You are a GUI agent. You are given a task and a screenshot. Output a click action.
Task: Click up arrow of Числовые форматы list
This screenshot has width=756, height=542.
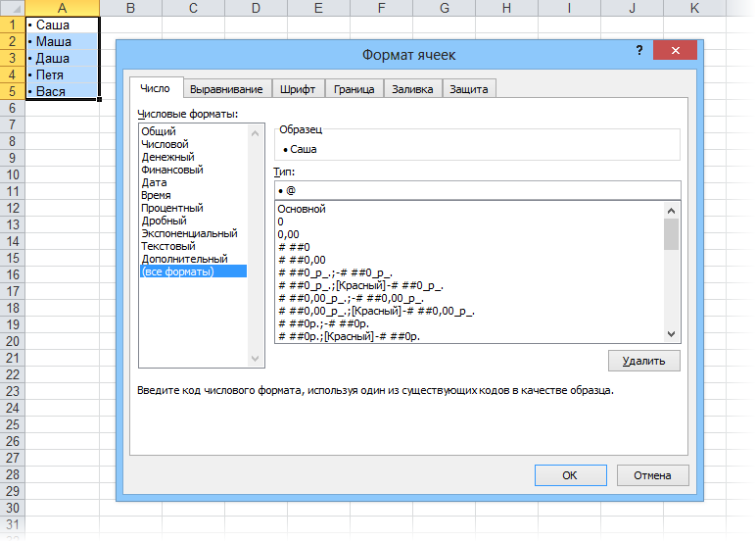click(255, 132)
